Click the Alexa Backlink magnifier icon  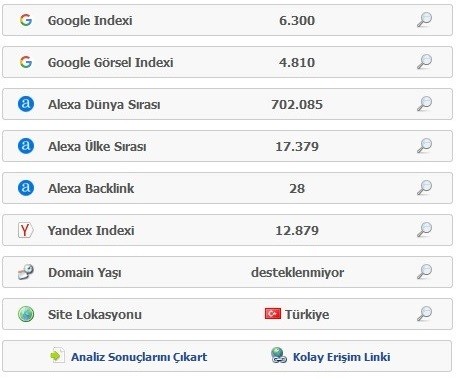[x=424, y=188]
